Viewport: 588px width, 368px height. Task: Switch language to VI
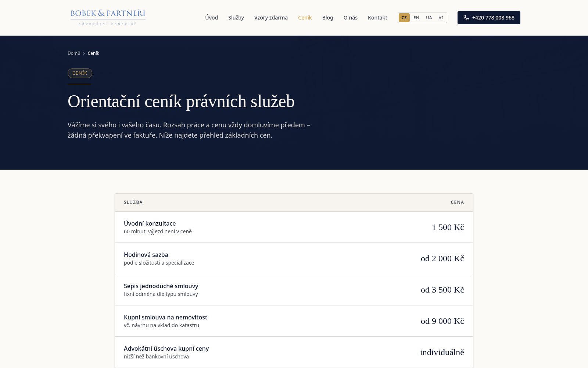coord(441,18)
